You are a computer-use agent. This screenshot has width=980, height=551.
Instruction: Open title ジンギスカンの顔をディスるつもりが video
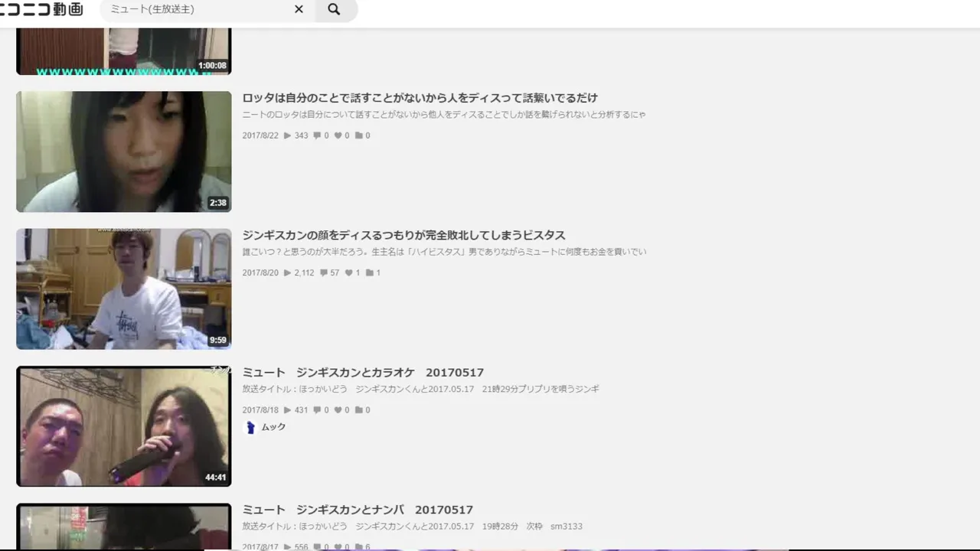point(403,235)
